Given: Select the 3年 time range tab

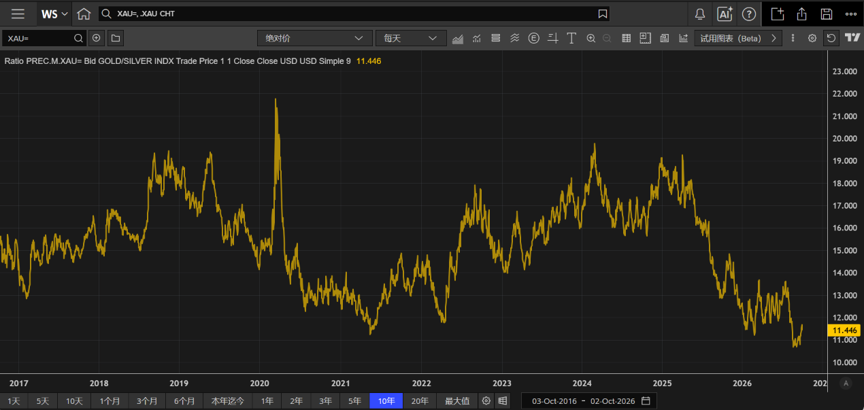Looking at the screenshot, I should point(326,401).
